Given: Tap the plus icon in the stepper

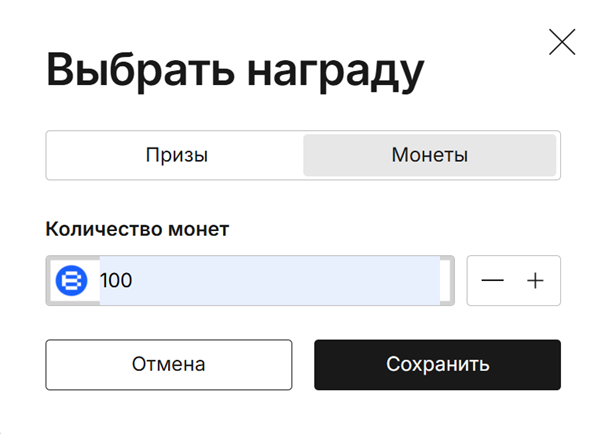Looking at the screenshot, I should 536,281.
